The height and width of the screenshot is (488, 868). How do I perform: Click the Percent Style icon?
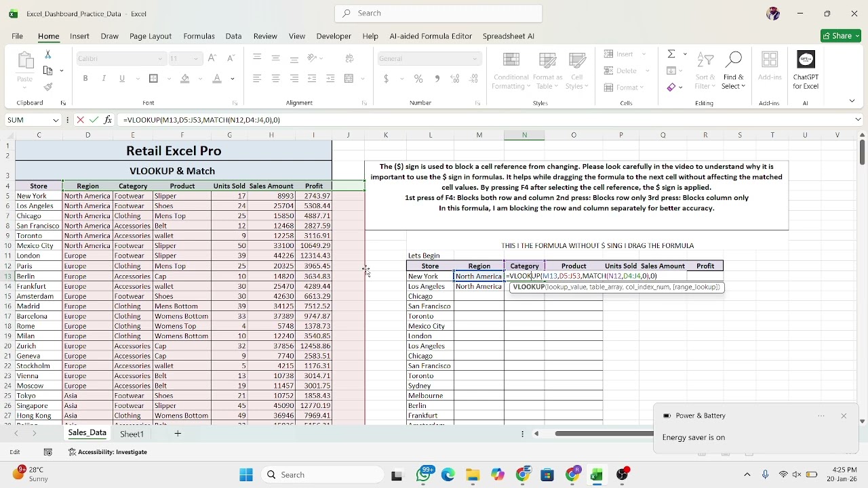point(418,79)
